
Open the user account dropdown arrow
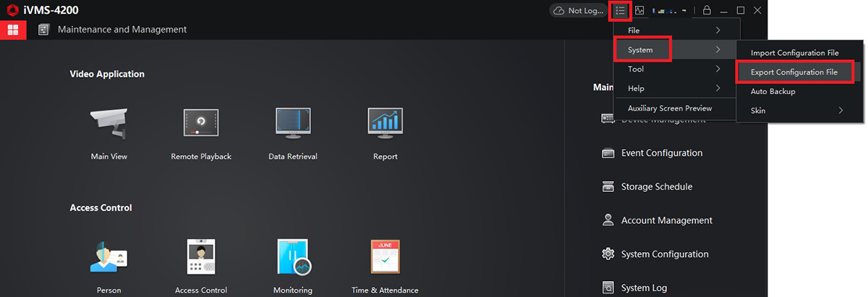[x=684, y=11]
